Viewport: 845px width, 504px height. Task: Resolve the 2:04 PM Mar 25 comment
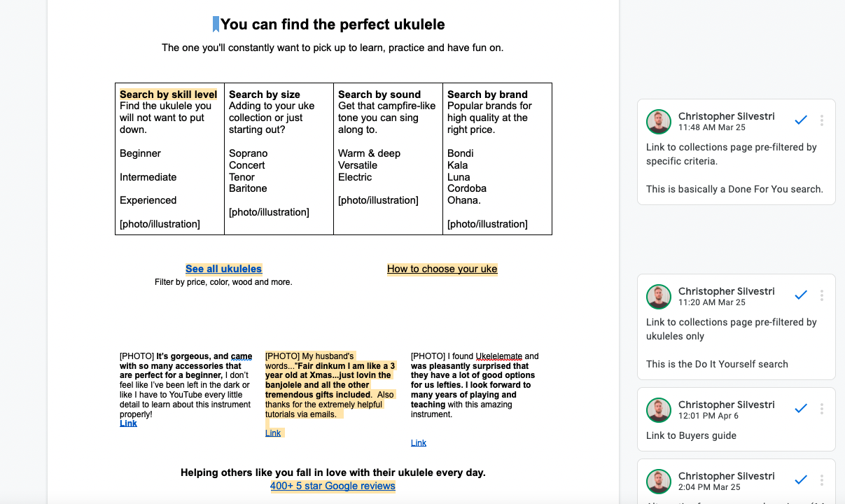click(801, 480)
